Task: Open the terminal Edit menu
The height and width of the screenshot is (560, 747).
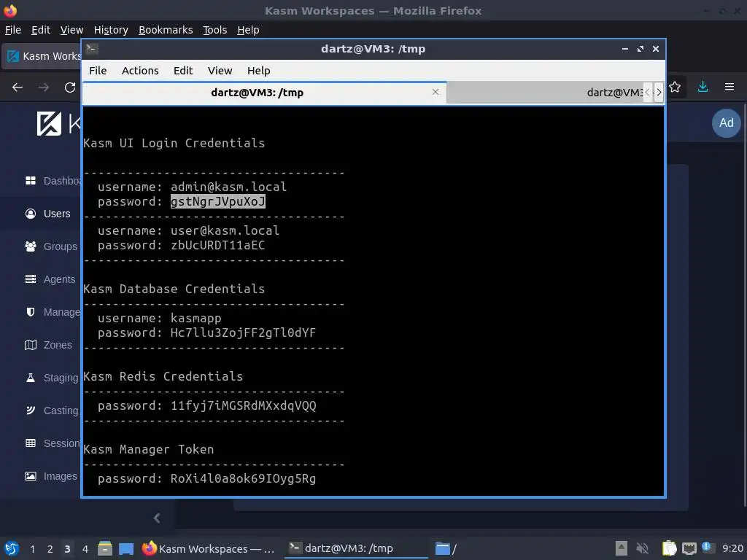Action: pyautogui.click(x=183, y=71)
